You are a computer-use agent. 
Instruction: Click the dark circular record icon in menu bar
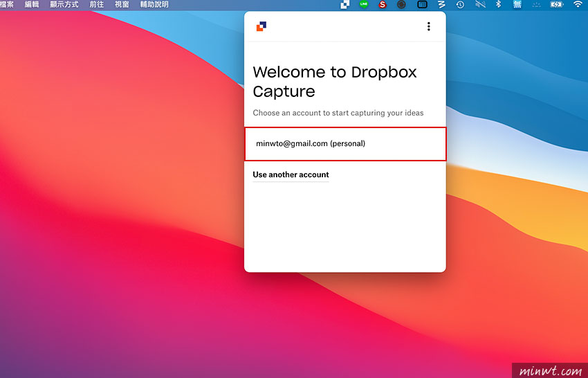point(402,5)
